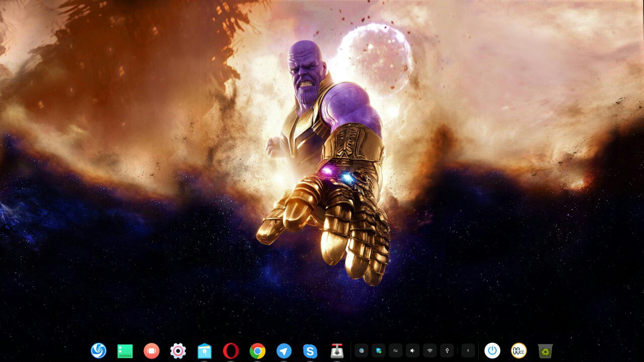Switch the 'ru' keyboard layout indicator
Viewport: 644px width, 362px height.
coord(395,350)
